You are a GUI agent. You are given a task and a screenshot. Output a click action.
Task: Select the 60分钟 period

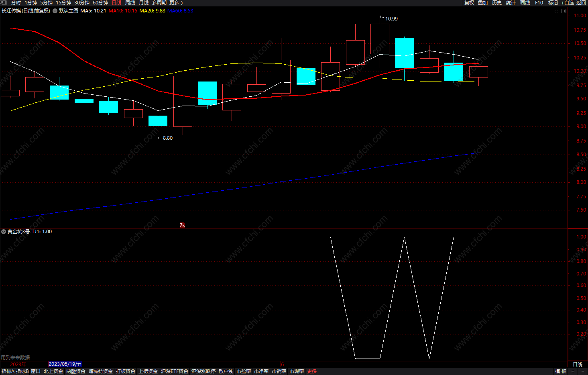[x=100, y=3]
